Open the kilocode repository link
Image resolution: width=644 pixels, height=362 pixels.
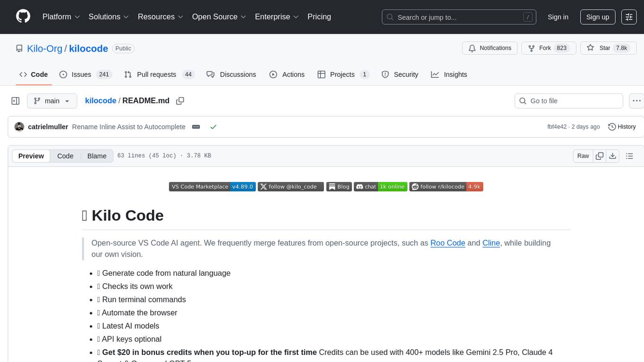[x=89, y=48]
